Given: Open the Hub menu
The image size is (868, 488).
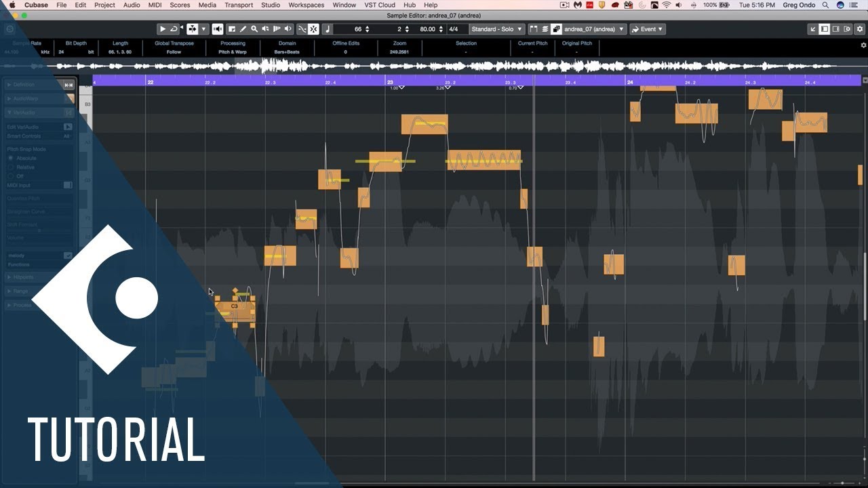Looking at the screenshot, I should pos(409,5).
